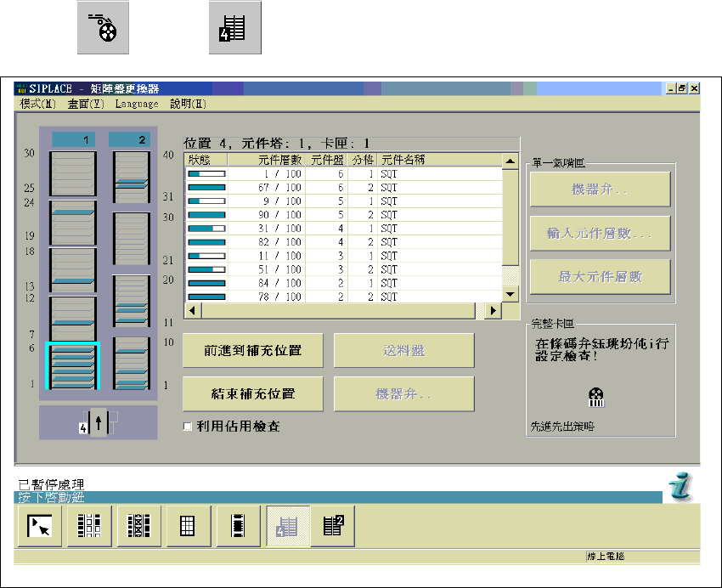The width and height of the screenshot is (722, 588).
Task: Select the arrow pointer icon in bottom toolbar
Action: click(x=40, y=526)
